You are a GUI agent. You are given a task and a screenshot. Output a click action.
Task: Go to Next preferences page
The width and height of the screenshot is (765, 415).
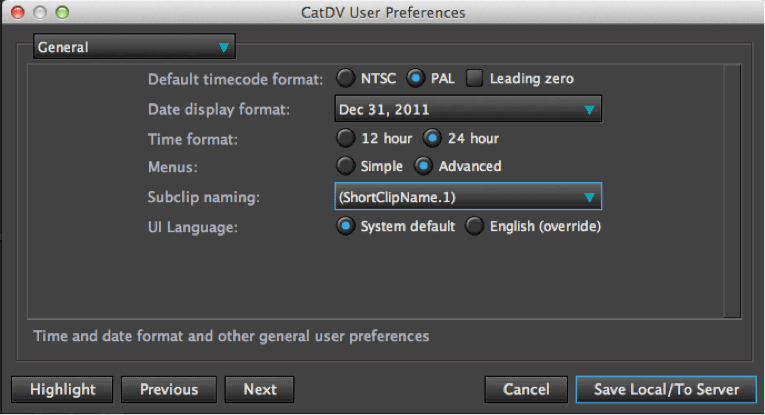[260, 389]
